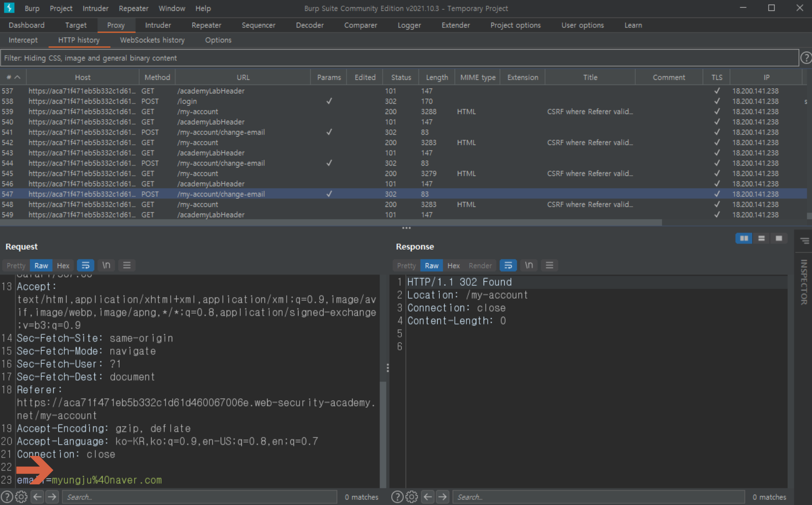Open the Proxy Options sub-tab
Image resolution: width=812 pixels, height=505 pixels.
(x=218, y=40)
